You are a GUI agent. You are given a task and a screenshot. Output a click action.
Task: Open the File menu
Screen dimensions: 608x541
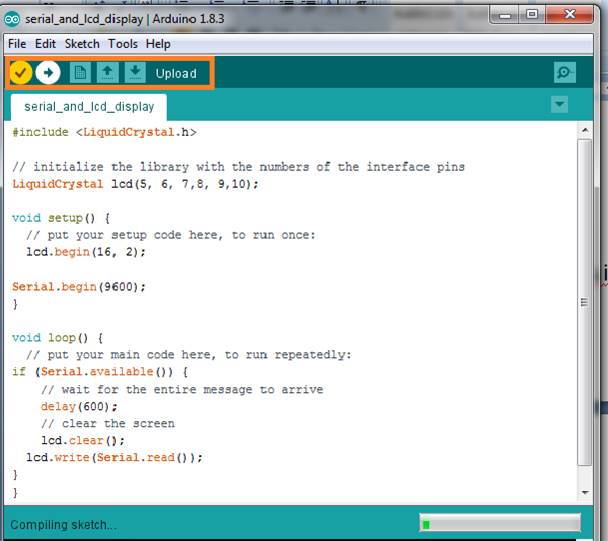click(17, 44)
